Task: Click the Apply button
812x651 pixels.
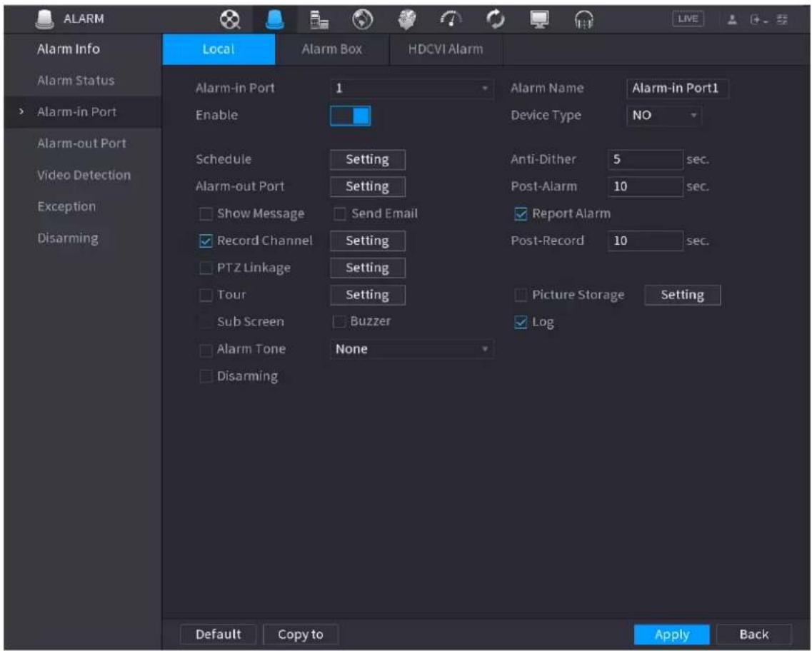Action: tap(671, 635)
